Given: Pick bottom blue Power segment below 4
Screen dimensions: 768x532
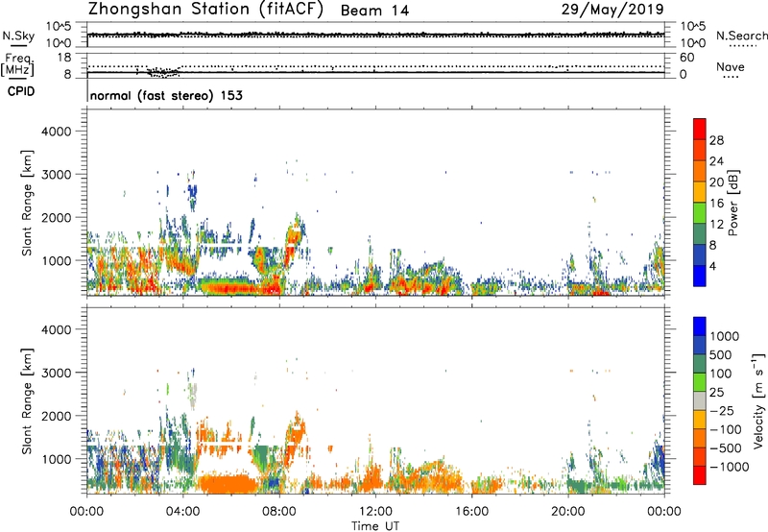Looking at the screenshot, I should click(x=700, y=276).
